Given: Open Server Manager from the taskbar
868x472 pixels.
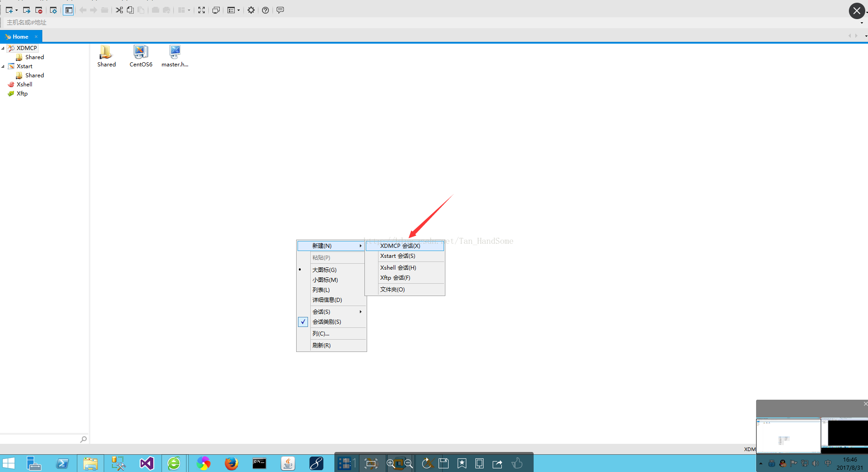Looking at the screenshot, I should point(34,463).
